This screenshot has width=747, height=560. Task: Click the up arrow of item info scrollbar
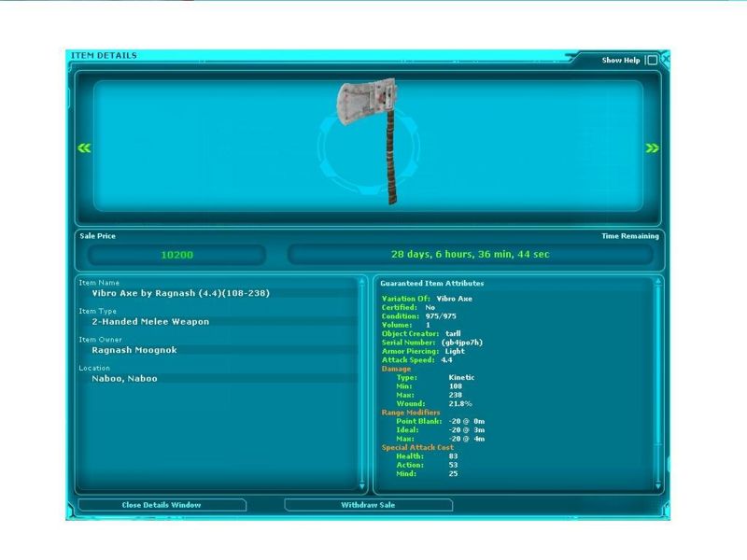pyautogui.click(x=362, y=282)
